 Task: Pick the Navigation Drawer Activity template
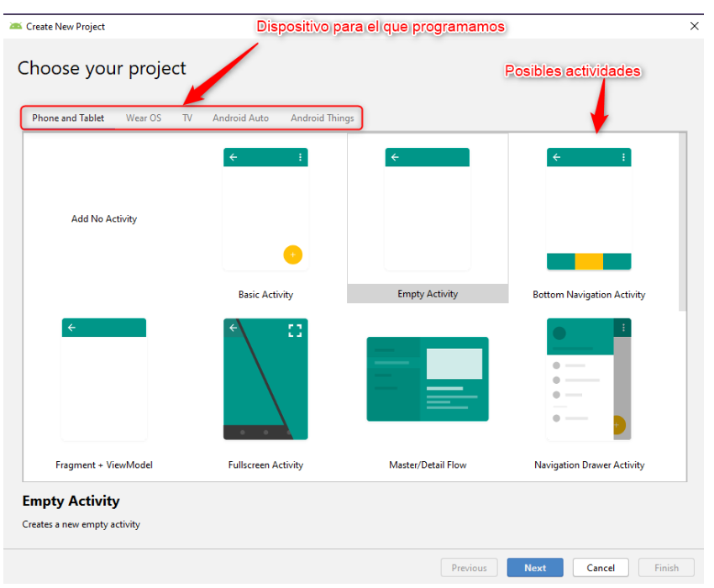coord(589,380)
